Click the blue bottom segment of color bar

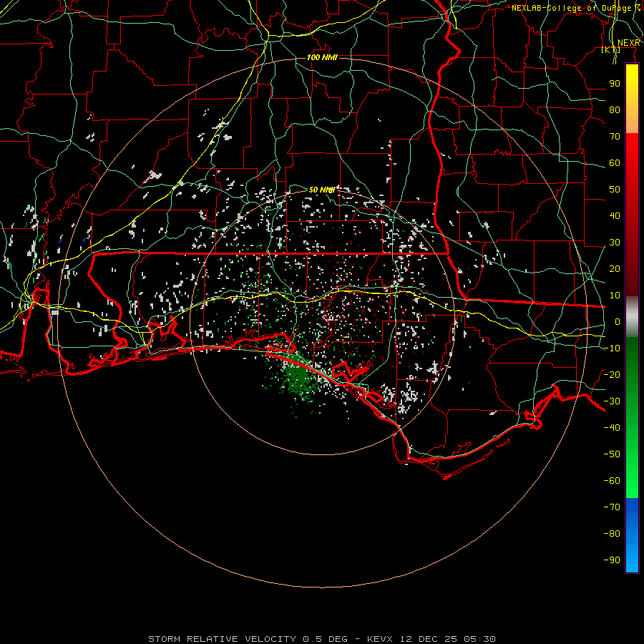pos(632,535)
